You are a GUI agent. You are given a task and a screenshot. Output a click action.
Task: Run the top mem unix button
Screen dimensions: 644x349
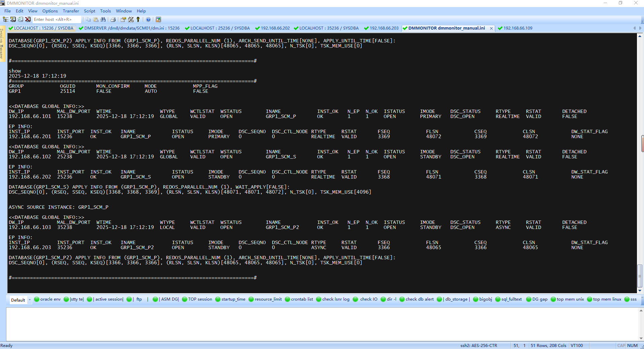tap(567, 299)
